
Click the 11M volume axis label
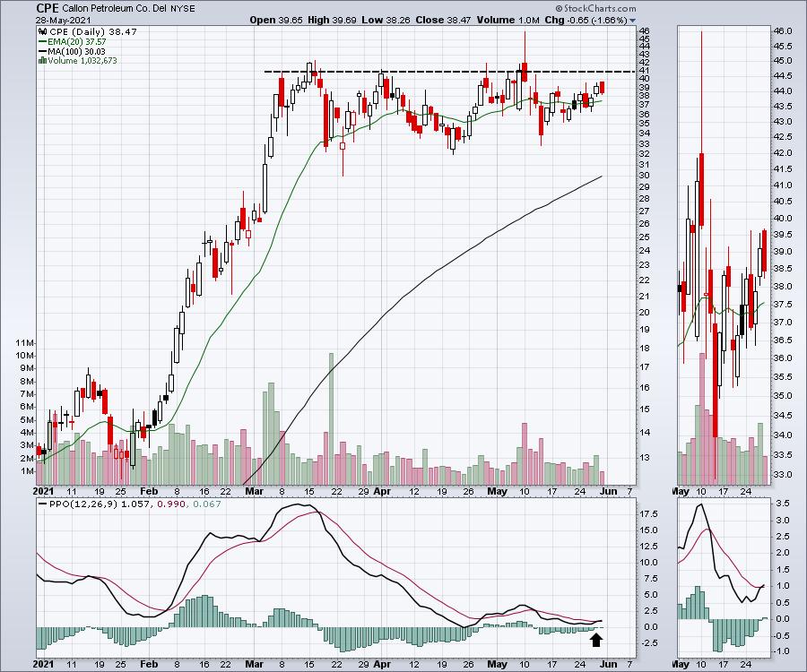tap(25, 343)
